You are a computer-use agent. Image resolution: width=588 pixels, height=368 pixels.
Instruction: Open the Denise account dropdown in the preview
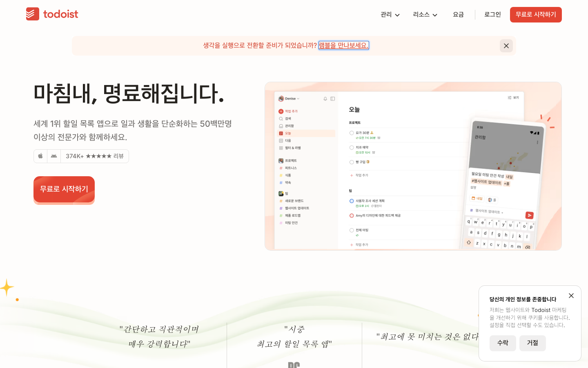tap(289, 99)
